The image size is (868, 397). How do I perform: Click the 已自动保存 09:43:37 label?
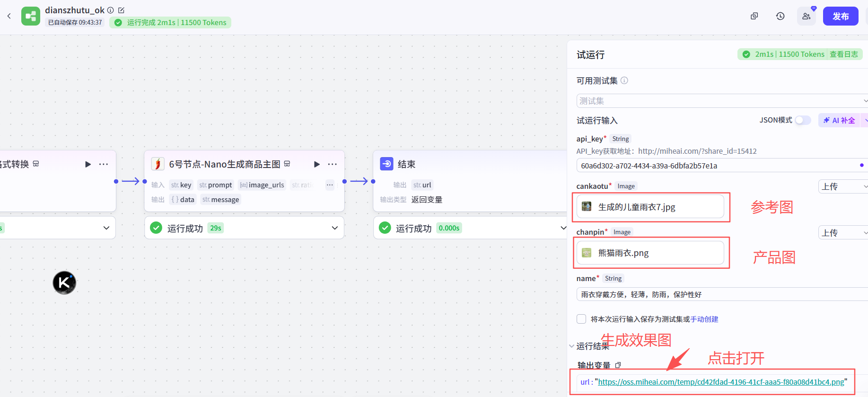click(75, 22)
